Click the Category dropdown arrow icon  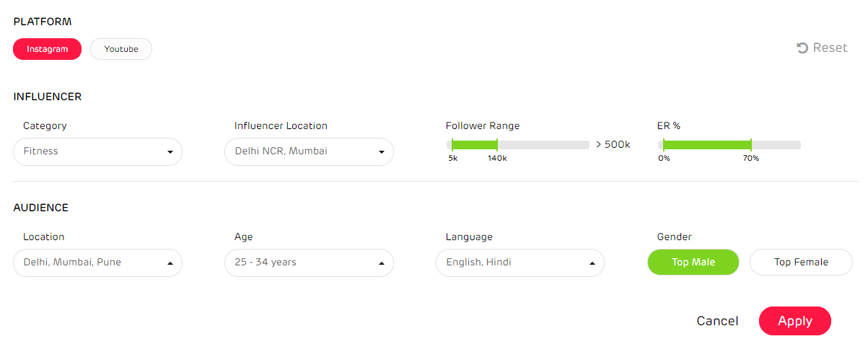click(x=170, y=152)
